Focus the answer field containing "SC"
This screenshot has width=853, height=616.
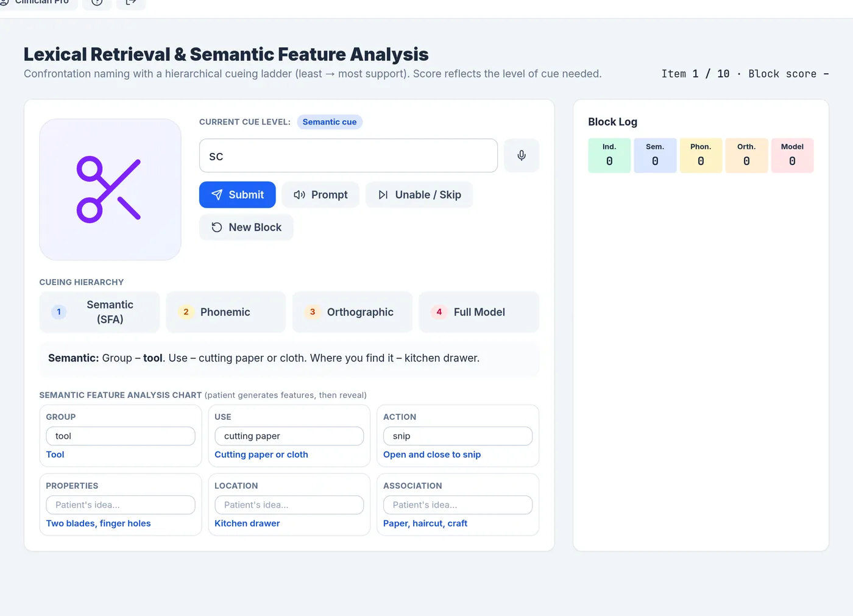point(349,156)
